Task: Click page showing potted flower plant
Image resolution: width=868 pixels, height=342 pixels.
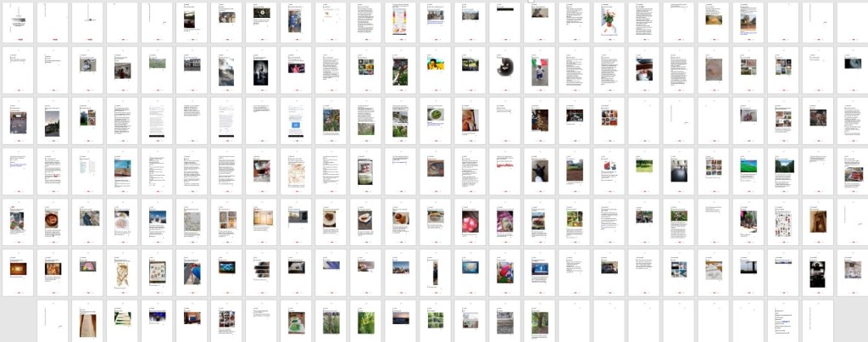Action: [609, 21]
